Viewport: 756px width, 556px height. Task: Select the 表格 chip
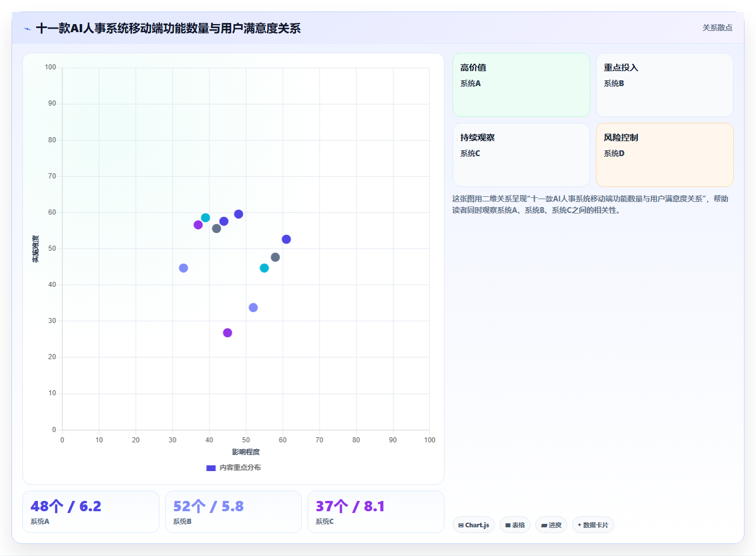(x=515, y=525)
